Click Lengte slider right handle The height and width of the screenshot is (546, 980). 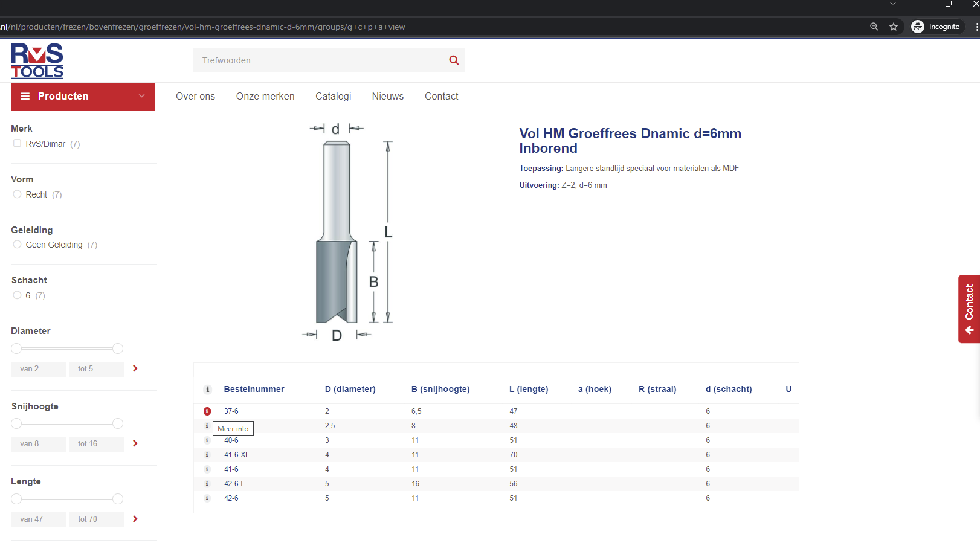pyautogui.click(x=118, y=499)
